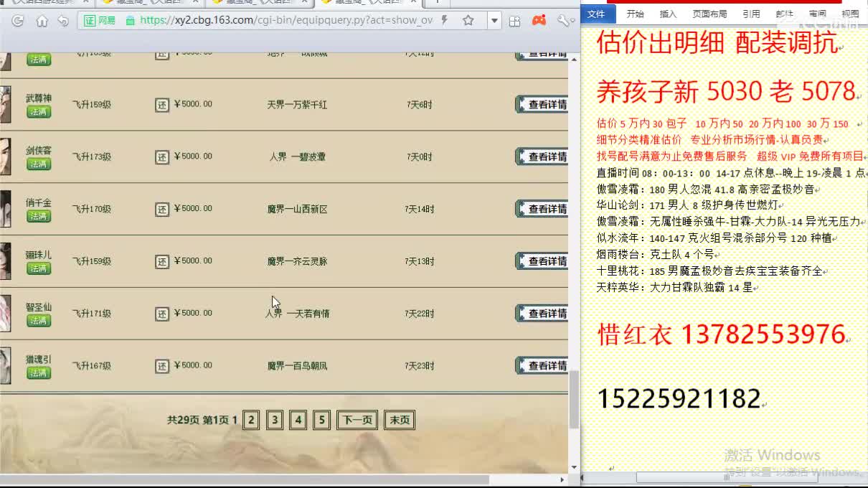The image size is (868, 488).
Task: Click server text 魔界一齐云灵脉
Action: pyautogui.click(x=297, y=261)
